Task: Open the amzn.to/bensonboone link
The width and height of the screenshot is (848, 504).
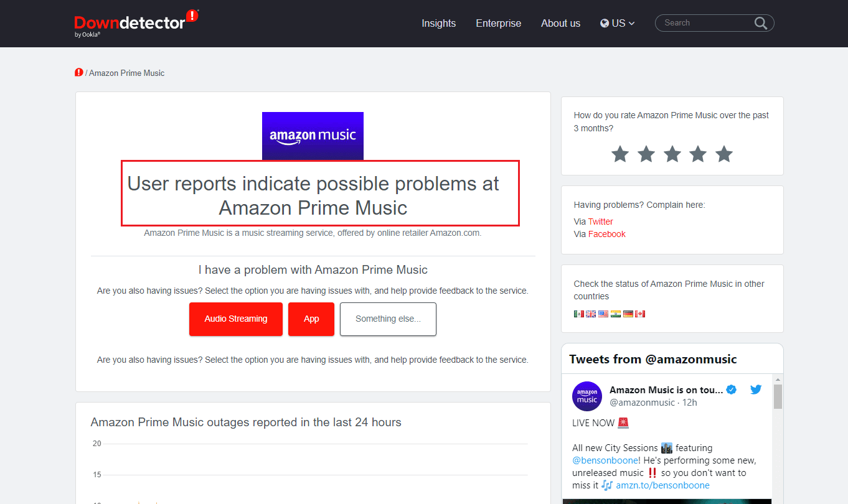Action: [x=662, y=485]
